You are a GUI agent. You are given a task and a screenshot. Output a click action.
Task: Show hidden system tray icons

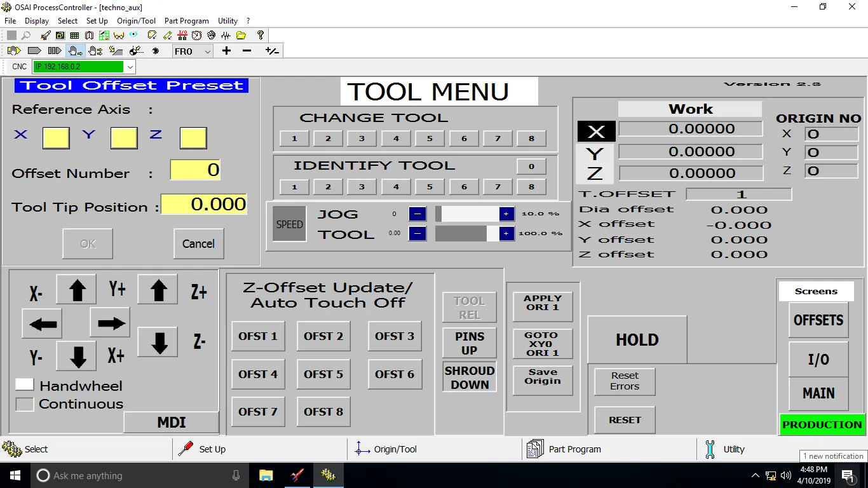coord(755,475)
